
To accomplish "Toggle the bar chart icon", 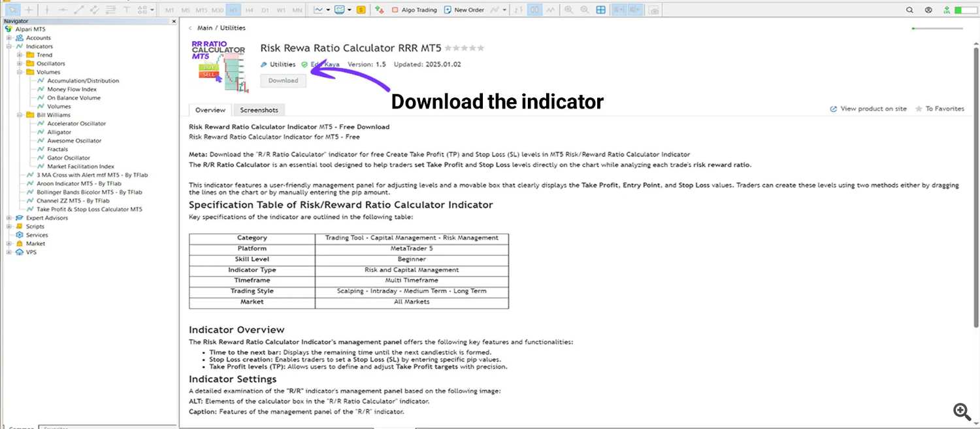I will (535, 10).
